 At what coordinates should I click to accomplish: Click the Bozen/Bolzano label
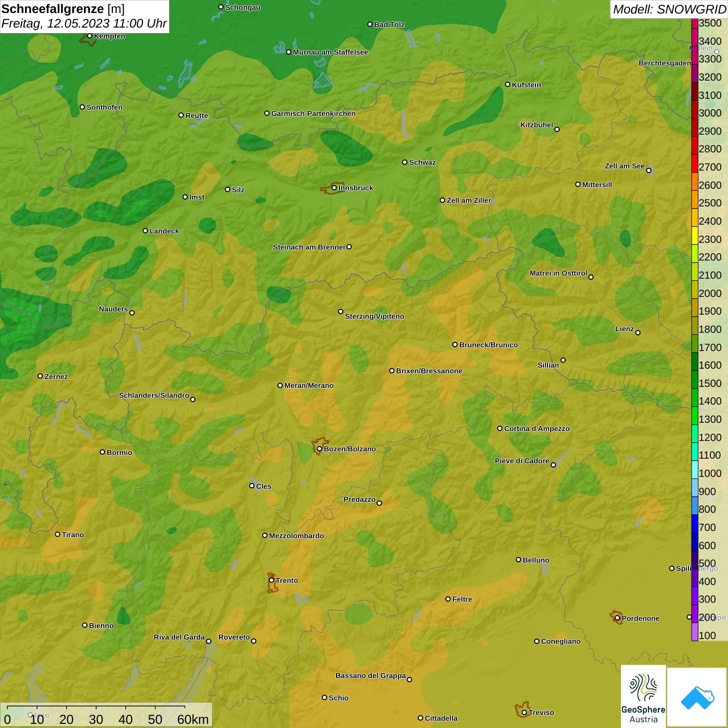click(x=350, y=449)
